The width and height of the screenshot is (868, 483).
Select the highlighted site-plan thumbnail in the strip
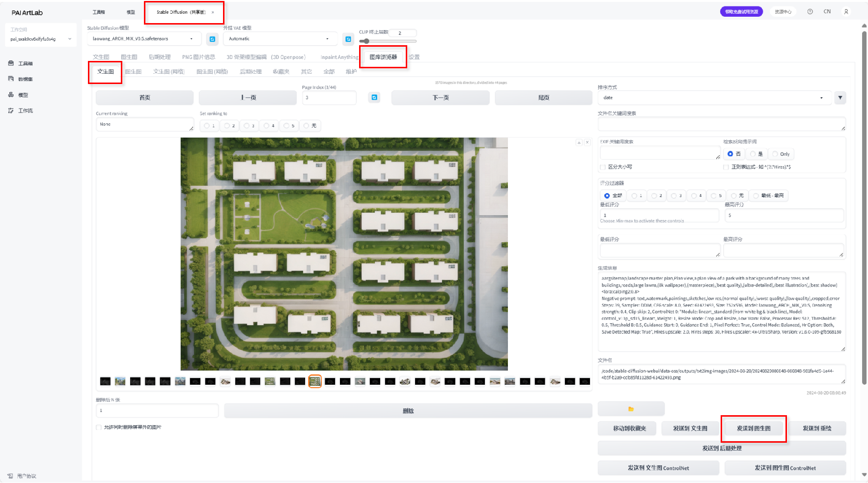[315, 381]
